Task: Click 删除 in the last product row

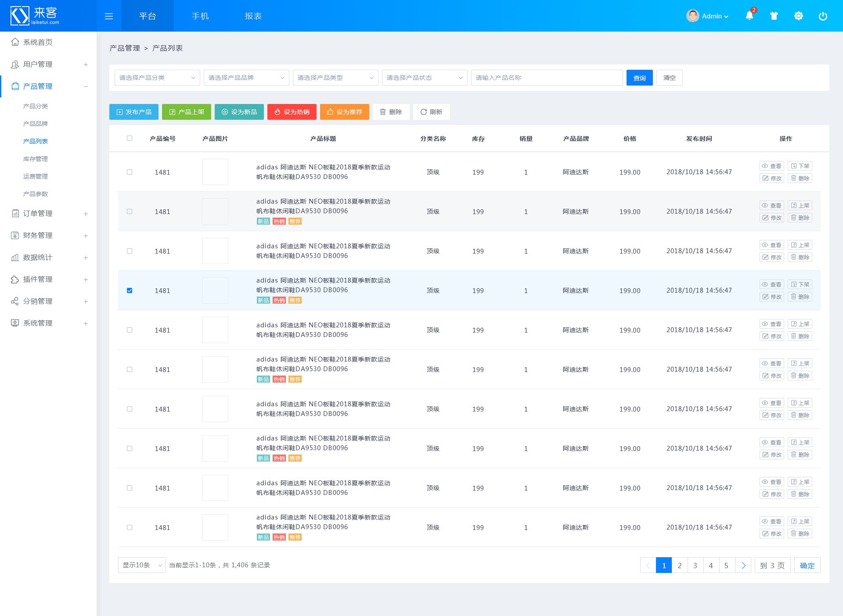Action: (800, 534)
